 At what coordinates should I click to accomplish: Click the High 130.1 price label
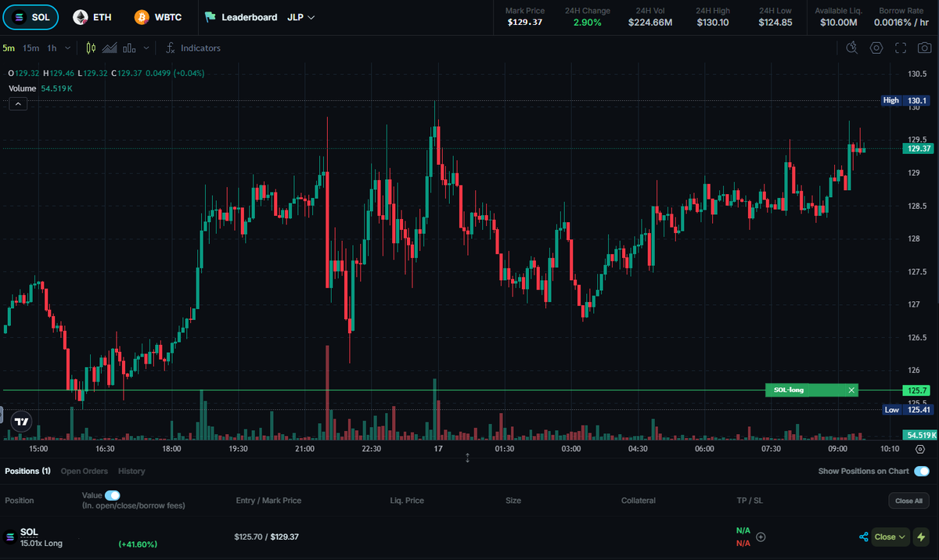[905, 100]
